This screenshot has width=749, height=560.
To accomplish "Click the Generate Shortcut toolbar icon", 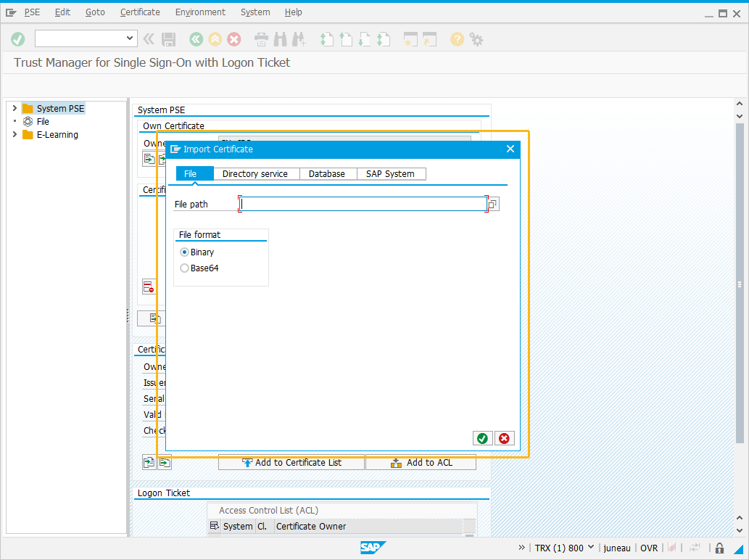I will coord(429,39).
